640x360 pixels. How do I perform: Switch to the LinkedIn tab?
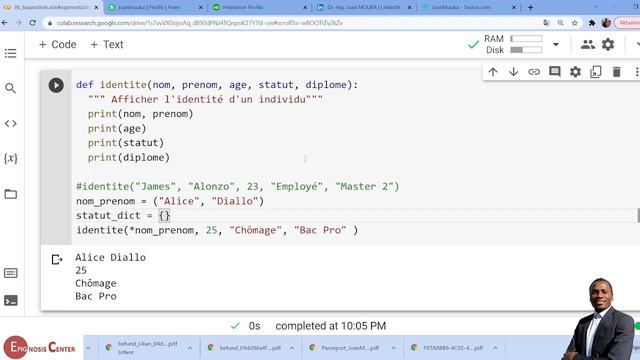364,7
